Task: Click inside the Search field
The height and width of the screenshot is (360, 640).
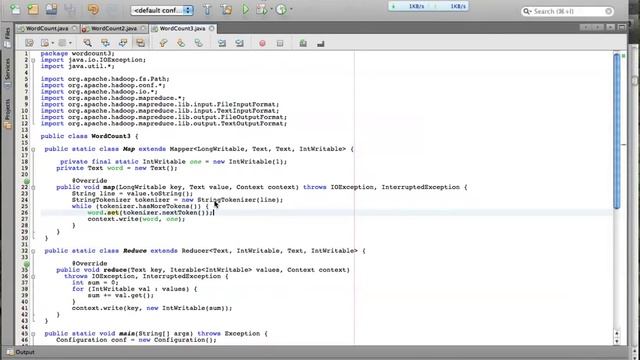Action: point(568,11)
